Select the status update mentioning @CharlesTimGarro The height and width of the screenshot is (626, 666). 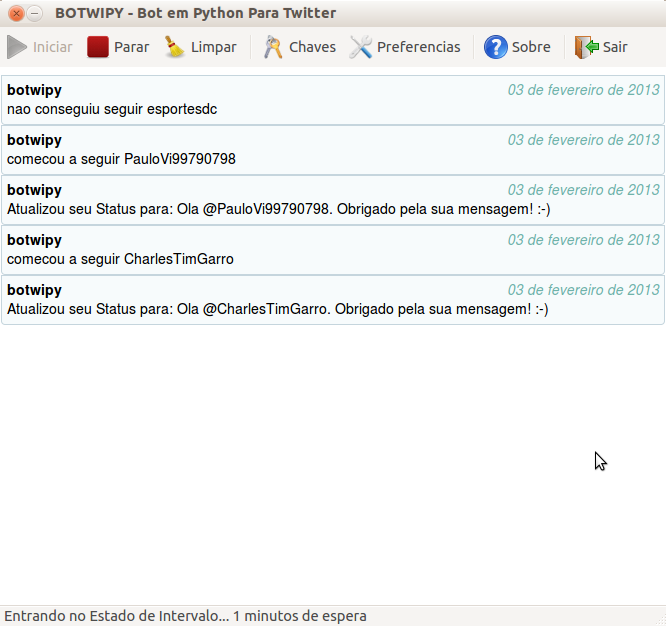pyautogui.click(x=333, y=300)
